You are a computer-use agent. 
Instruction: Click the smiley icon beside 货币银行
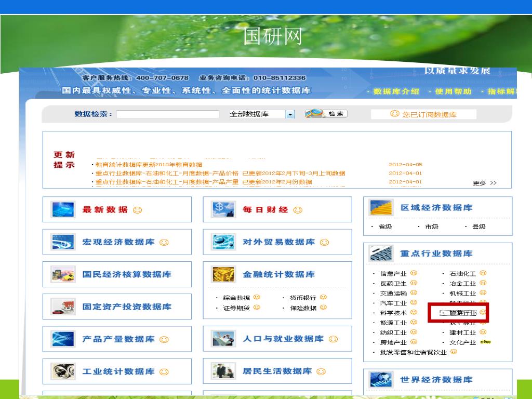point(323,297)
